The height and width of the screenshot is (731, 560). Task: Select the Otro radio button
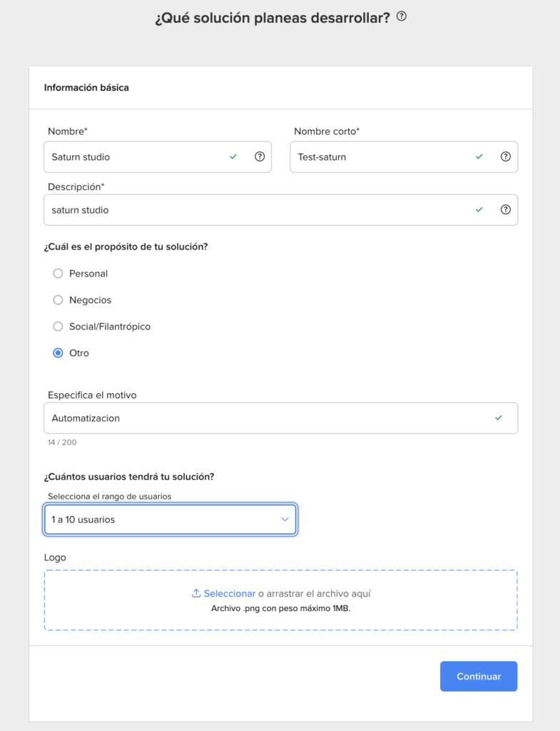pyautogui.click(x=58, y=353)
